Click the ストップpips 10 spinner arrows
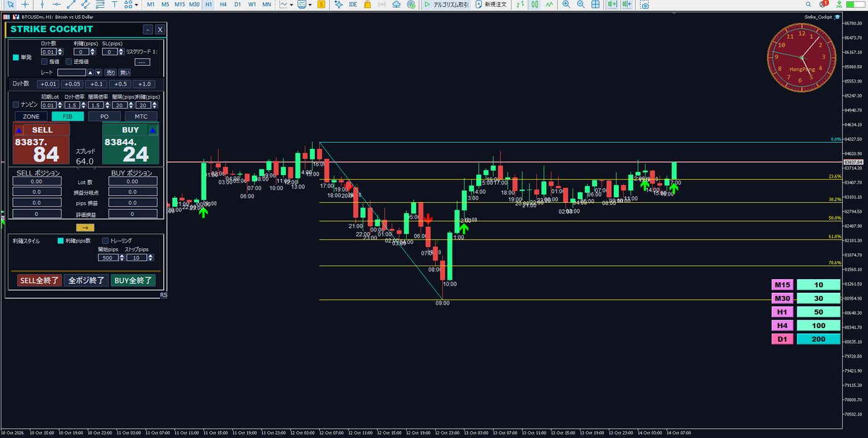This screenshot has width=868, height=438. 151,257
